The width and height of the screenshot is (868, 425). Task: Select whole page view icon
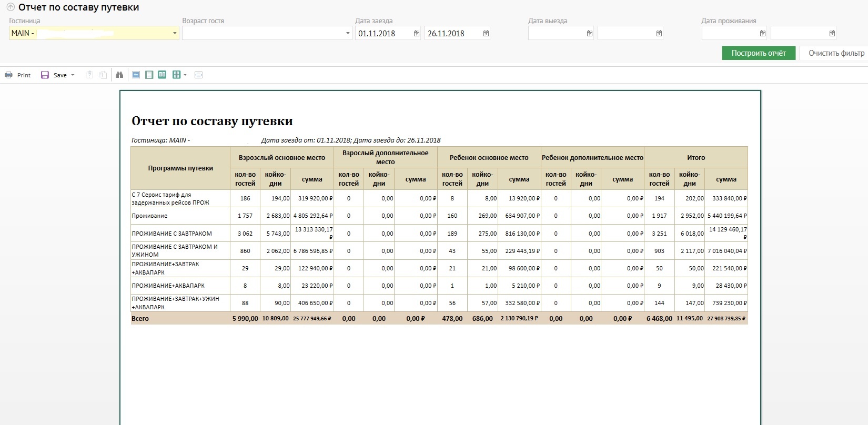click(x=149, y=75)
